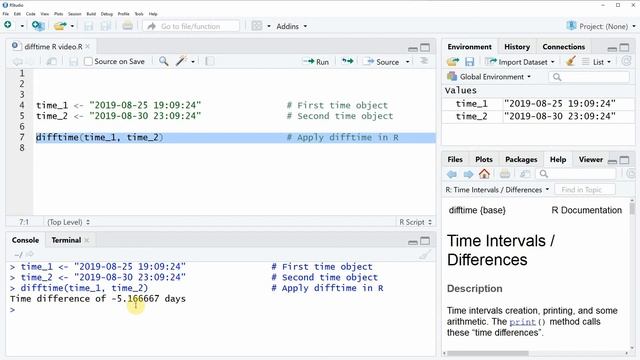Open the Import Dataset dropdown
This screenshot has width=640, height=360.
[x=520, y=62]
